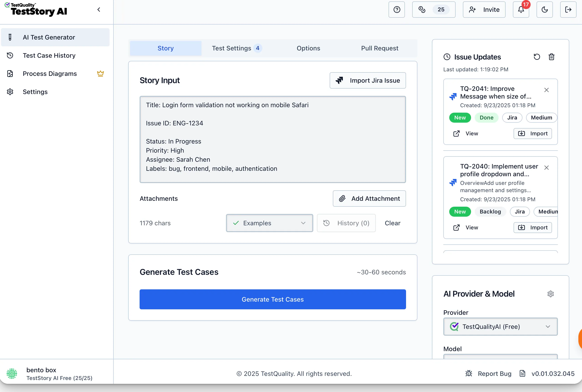Switch to the Story tab

click(166, 48)
